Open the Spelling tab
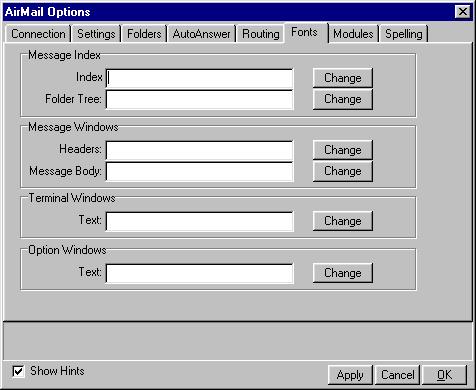 click(x=403, y=34)
